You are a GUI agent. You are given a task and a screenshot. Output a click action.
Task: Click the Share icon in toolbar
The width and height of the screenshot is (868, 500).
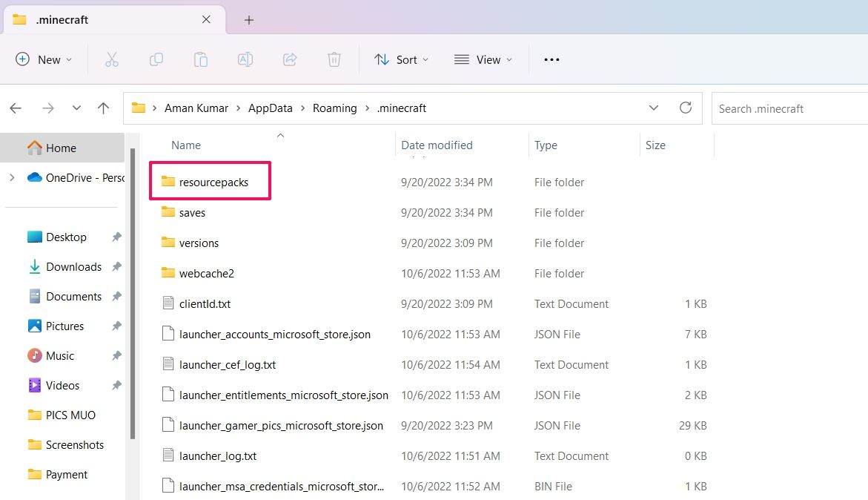[290, 59]
